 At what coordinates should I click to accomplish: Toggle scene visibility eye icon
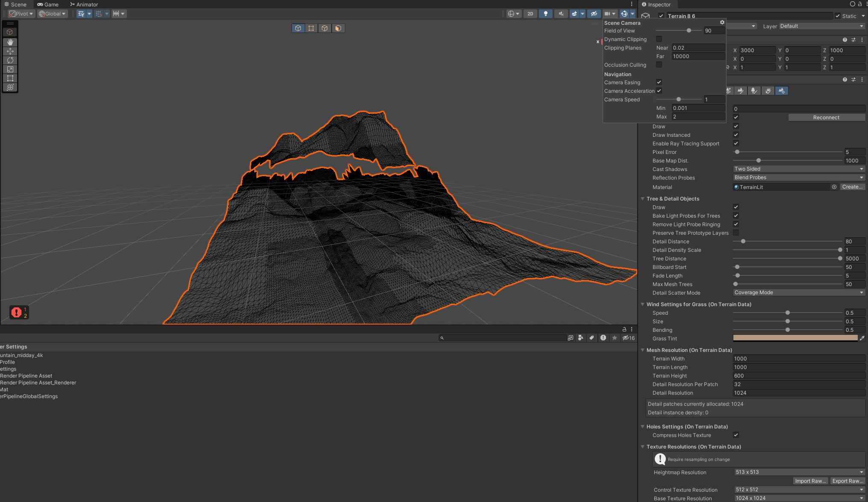point(594,14)
